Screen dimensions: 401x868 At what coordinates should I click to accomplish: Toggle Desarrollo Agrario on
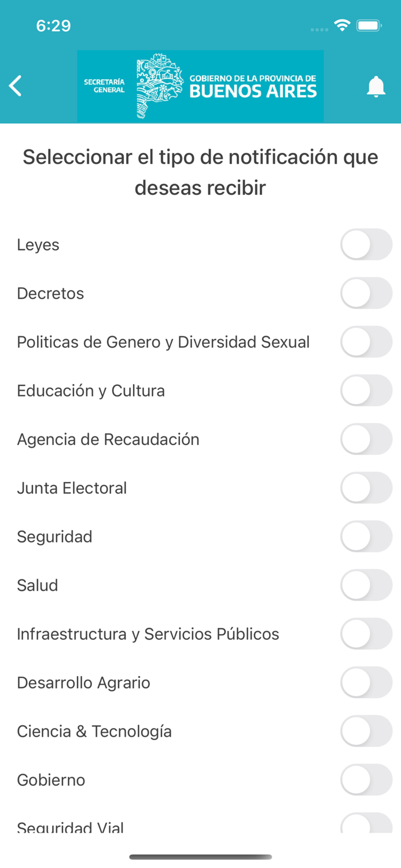(x=366, y=682)
